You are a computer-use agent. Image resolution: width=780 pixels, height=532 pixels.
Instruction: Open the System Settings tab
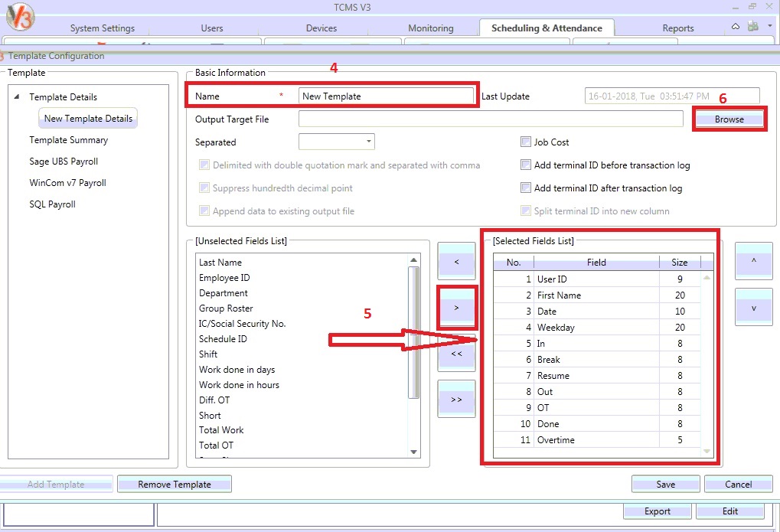tap(102, 28)
